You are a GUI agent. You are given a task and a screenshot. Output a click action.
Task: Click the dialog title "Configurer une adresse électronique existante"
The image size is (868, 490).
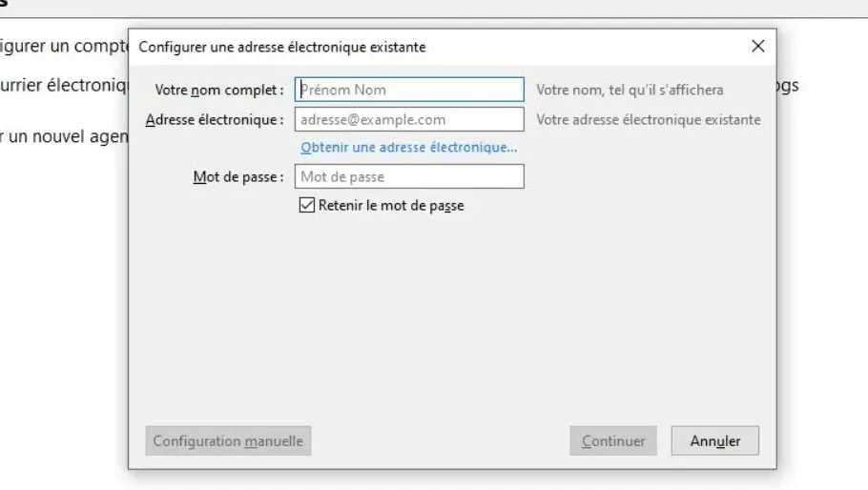pos(282,47)
